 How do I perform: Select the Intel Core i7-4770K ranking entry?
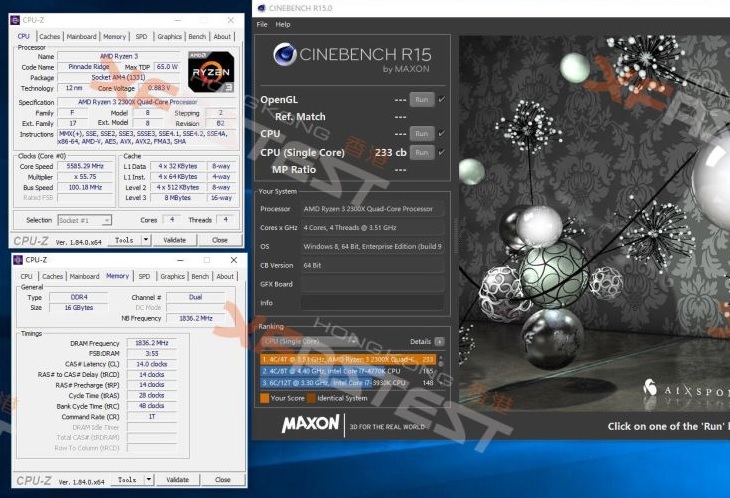347,371
